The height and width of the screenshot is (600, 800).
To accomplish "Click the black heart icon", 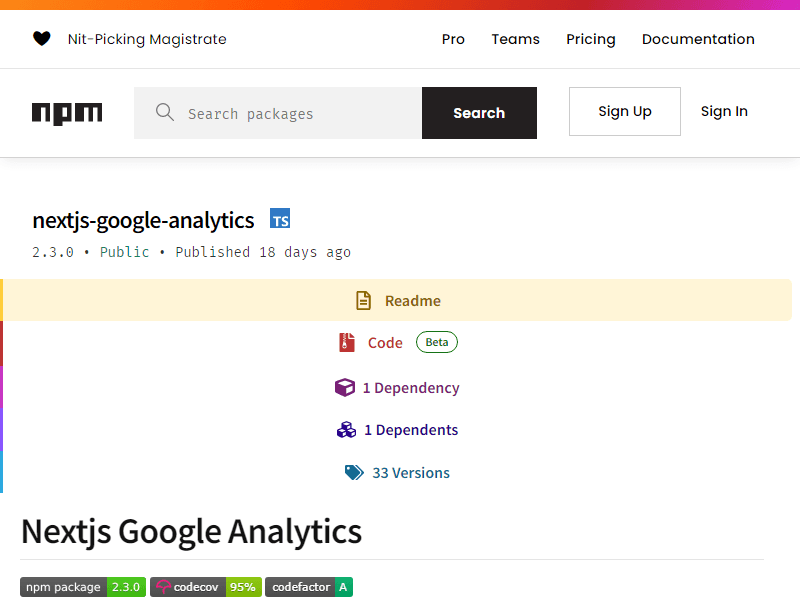I will (x=42, y=39).
